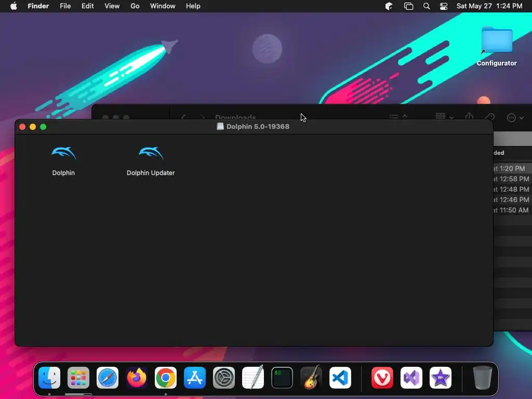Viewport: 532px width, 399px height.
Task: Open the File menu
Action: point(65,6)
